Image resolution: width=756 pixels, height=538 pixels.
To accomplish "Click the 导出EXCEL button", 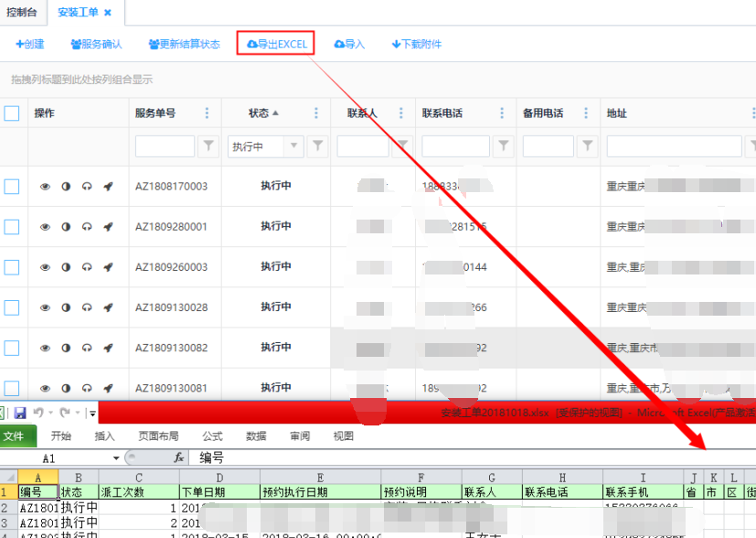I will pos(276,44).
